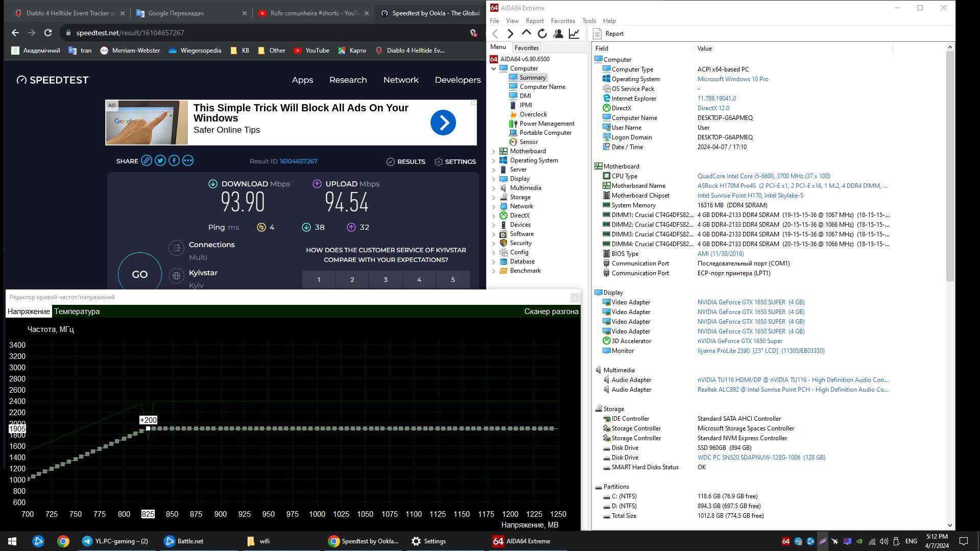Open the Settings app from taskbar
Image resolution: width=980 pixels, height=551 pixels.
pos(429,541)
